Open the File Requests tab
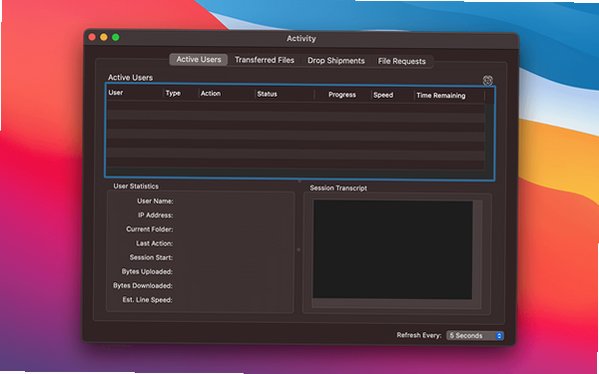 401,62
